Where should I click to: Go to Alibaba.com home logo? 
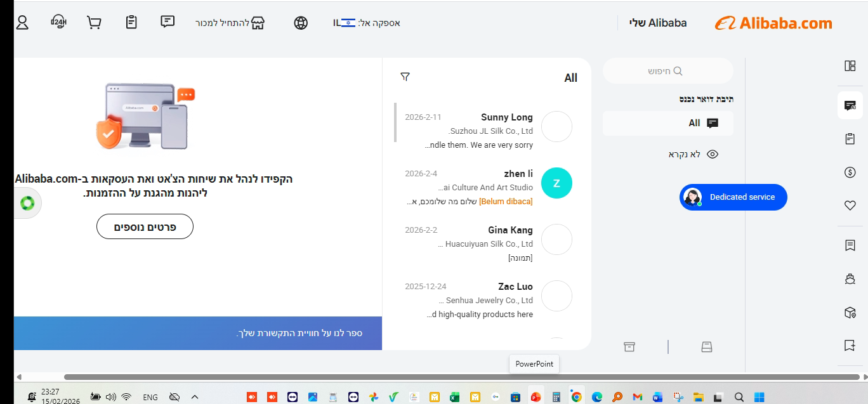773,23
